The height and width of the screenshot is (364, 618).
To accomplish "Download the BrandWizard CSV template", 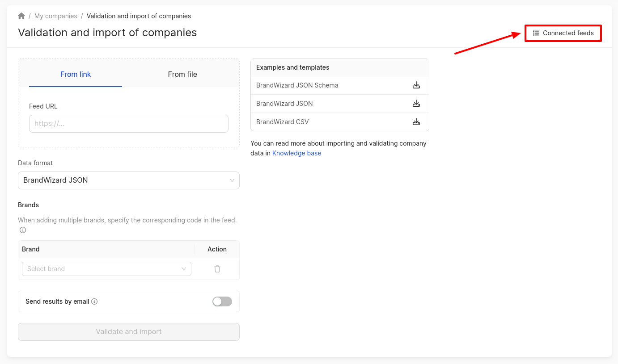I will click(416, 122).
